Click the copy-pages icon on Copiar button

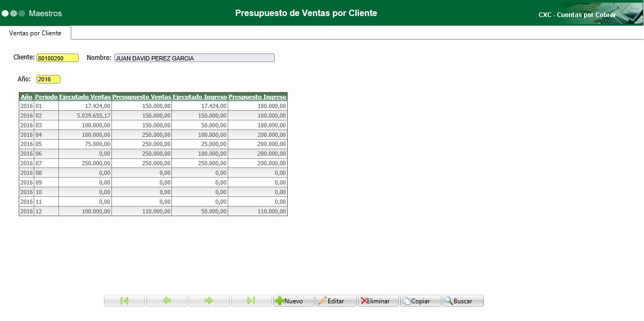(x=407, y=300)
